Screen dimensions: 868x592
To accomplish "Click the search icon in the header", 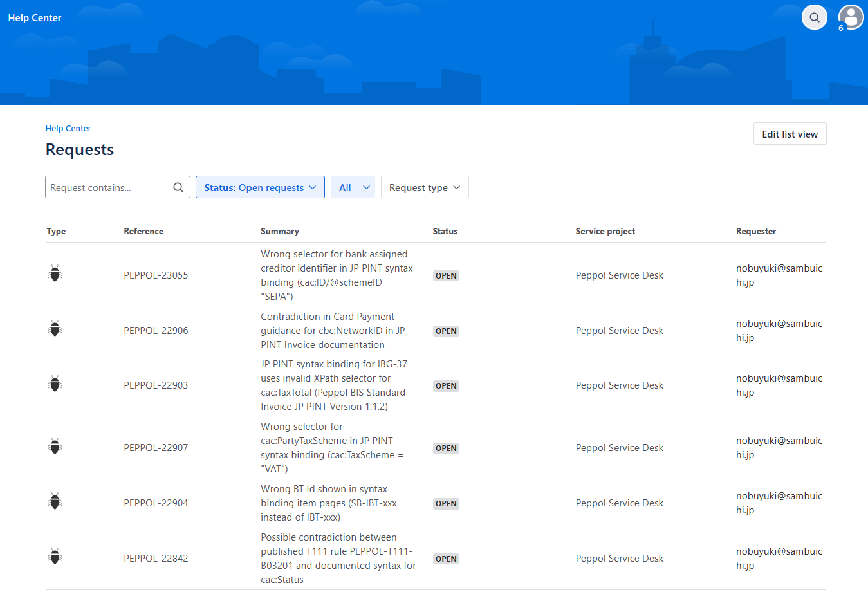I will [814, 17].
